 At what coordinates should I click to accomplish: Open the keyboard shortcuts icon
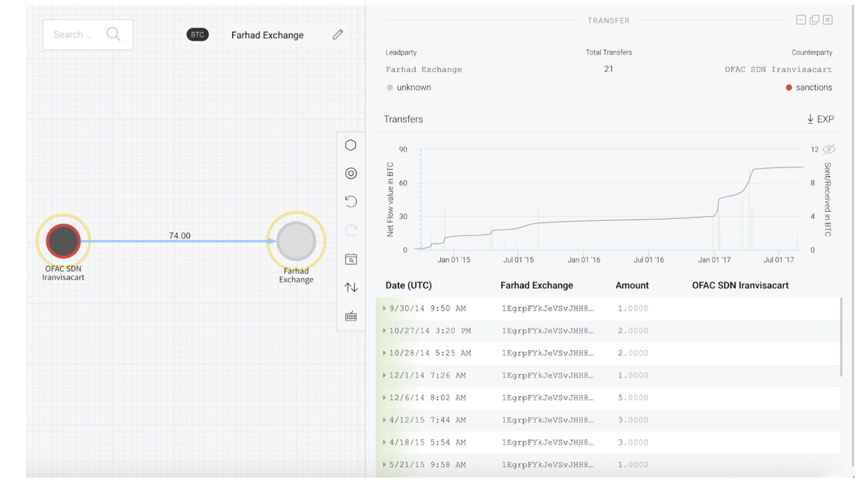[351, 316]
